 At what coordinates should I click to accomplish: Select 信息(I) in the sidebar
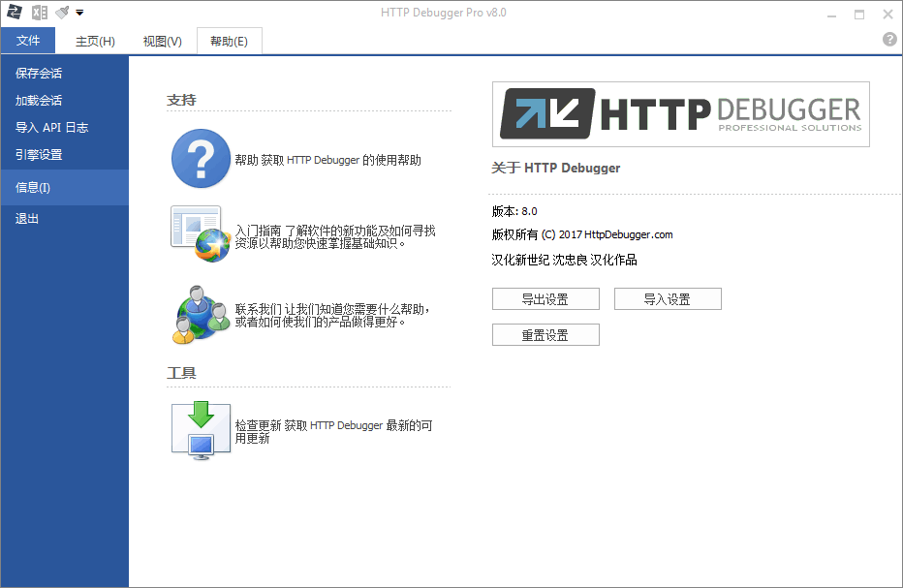[x=65, y=187]
